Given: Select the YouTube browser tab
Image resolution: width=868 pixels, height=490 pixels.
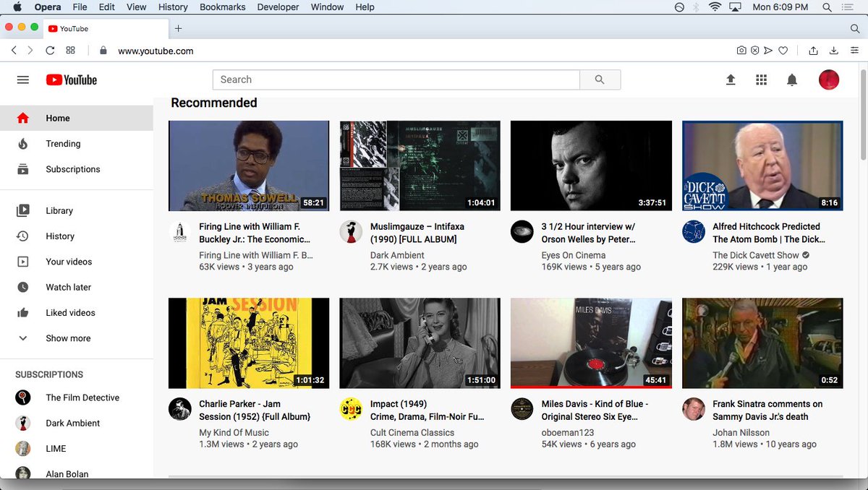Looking at the screenshot, I should 105,28.
